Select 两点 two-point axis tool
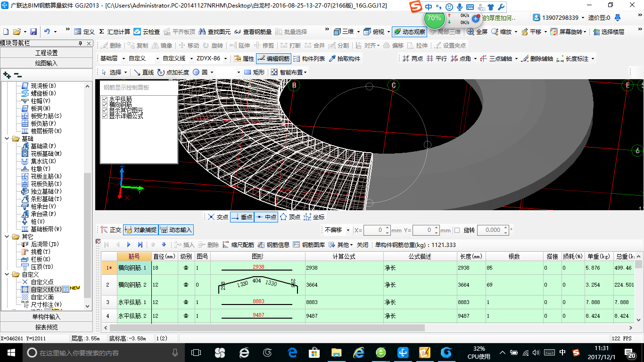Image resolution: width=644 pixels, height=362 pixels. [x=413, y=59]
